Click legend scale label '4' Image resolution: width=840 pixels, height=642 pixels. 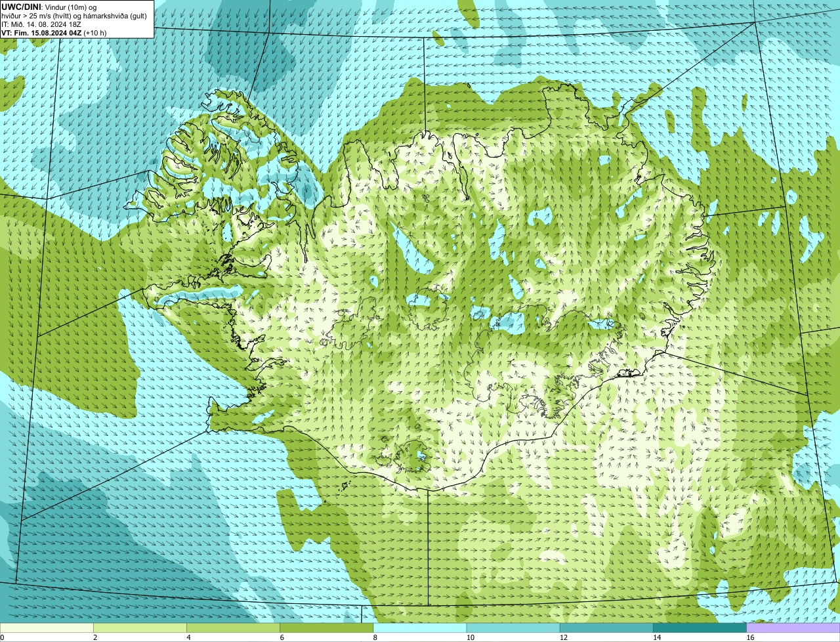coord(188,637)
